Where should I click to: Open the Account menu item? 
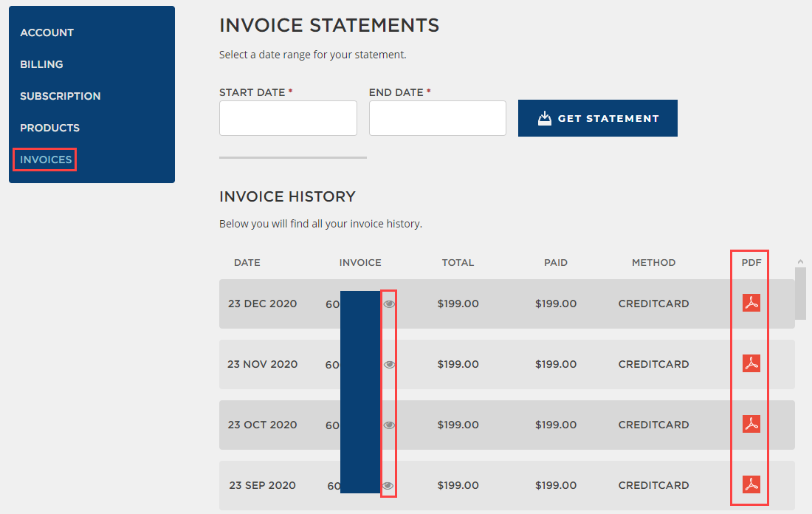[x=47, y=32]
